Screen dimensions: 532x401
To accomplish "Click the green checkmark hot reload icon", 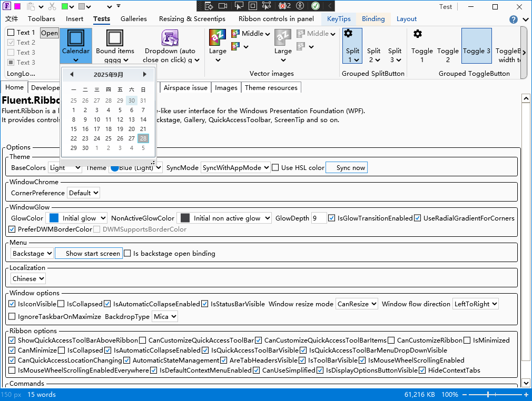I will pyautogui.click(x=316, y=6).
